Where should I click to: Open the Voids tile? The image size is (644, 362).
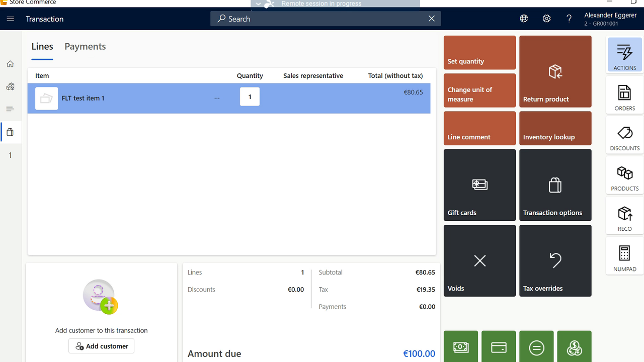tap(479, 260)
